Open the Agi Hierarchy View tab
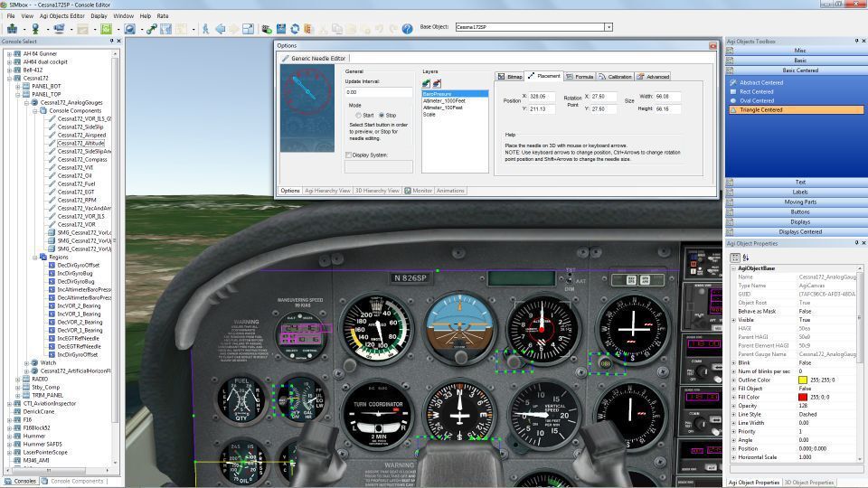 [327, 191]
